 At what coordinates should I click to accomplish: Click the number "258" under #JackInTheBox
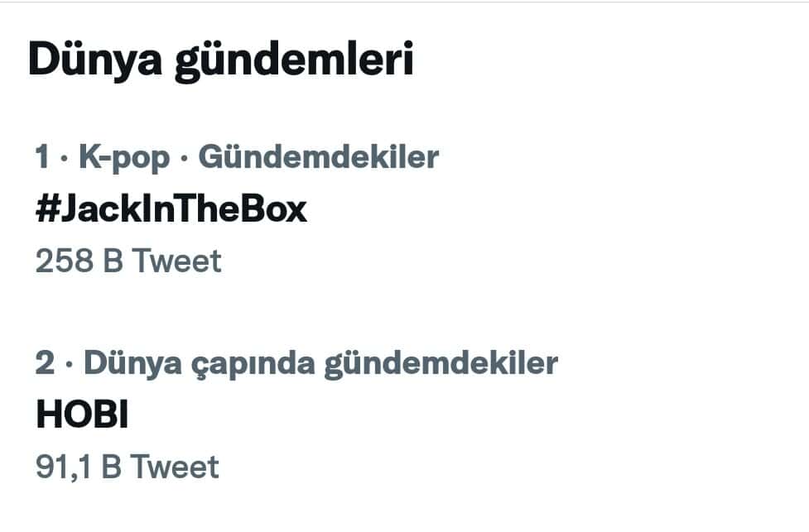click(64, 261)
